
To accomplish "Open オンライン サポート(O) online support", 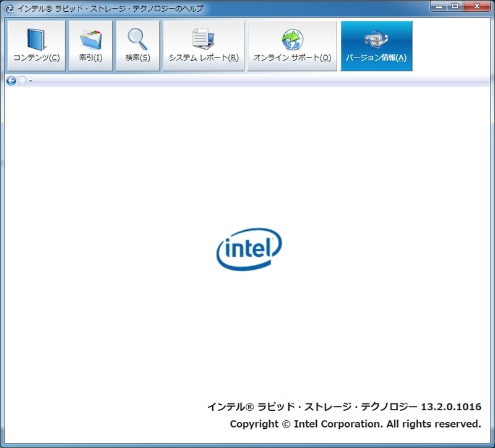I will click(292, 46).
